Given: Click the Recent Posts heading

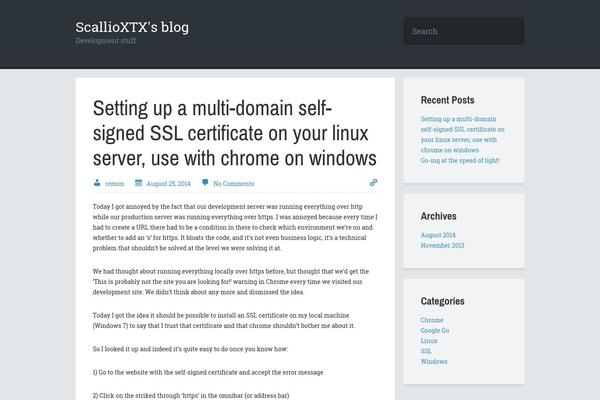Looking at the screenshot, I should [x=447, y=100].
